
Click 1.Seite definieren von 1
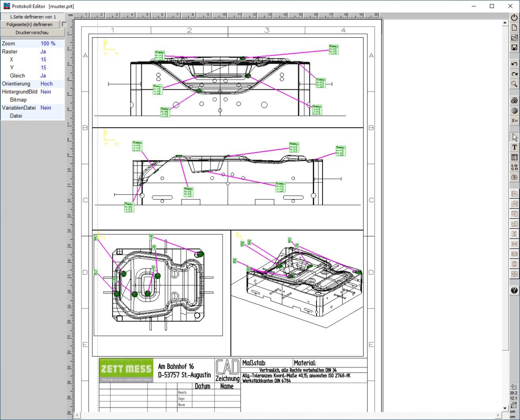point(32,17)
